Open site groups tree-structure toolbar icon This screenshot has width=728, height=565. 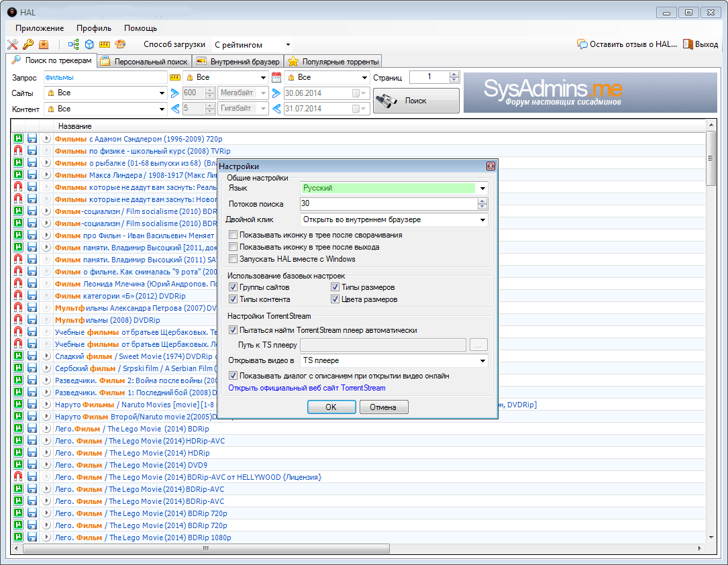pyautogui.click(x=73, y=44)
